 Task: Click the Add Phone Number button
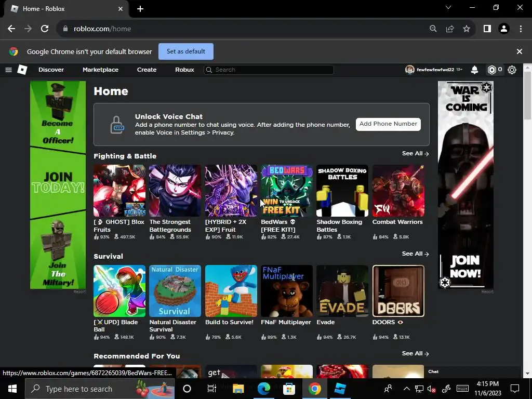click(x=388, y=124)
